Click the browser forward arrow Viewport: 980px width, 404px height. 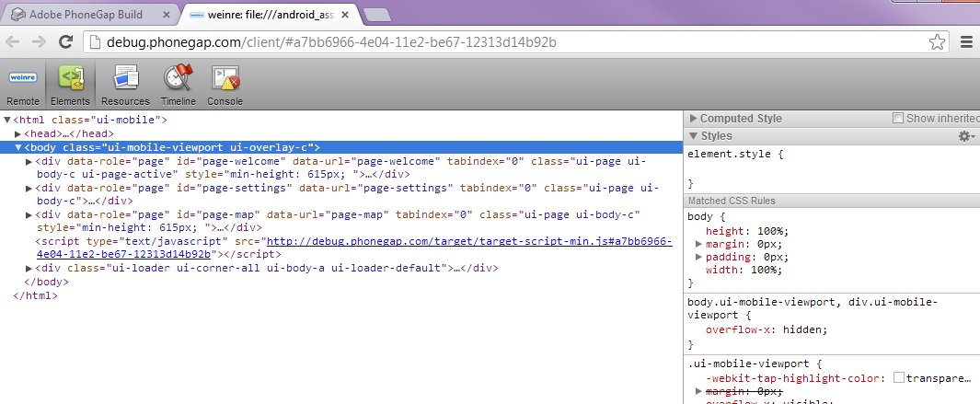click(x=39, y=42)
